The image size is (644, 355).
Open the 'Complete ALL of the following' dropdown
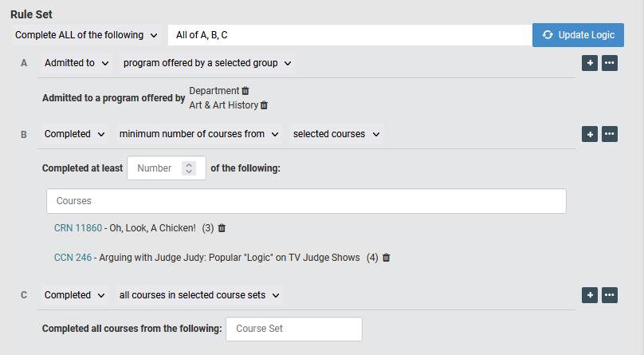coord(86,35)
